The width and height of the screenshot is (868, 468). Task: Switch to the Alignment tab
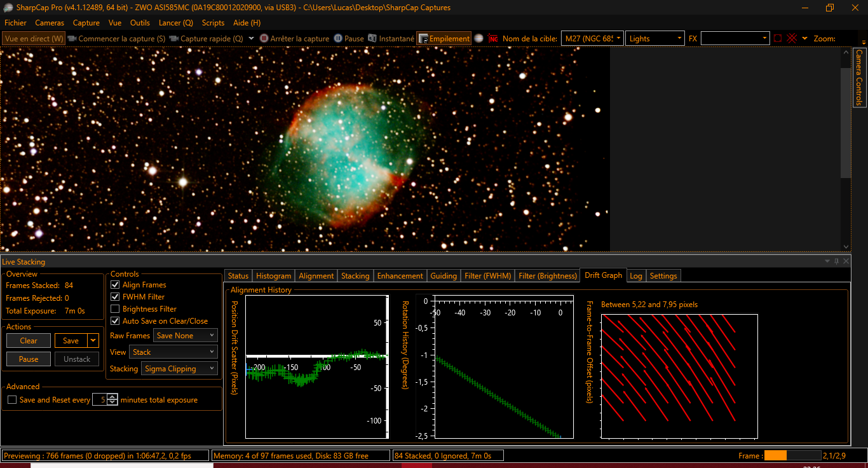[316, 276]
